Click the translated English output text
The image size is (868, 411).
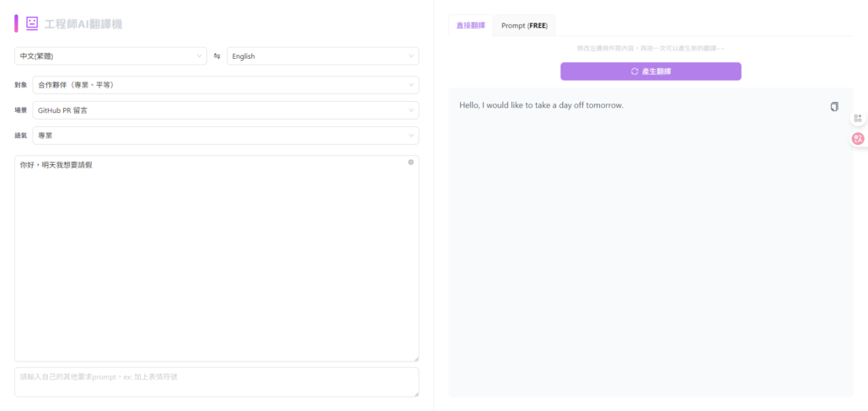click(x=541, y=105)
